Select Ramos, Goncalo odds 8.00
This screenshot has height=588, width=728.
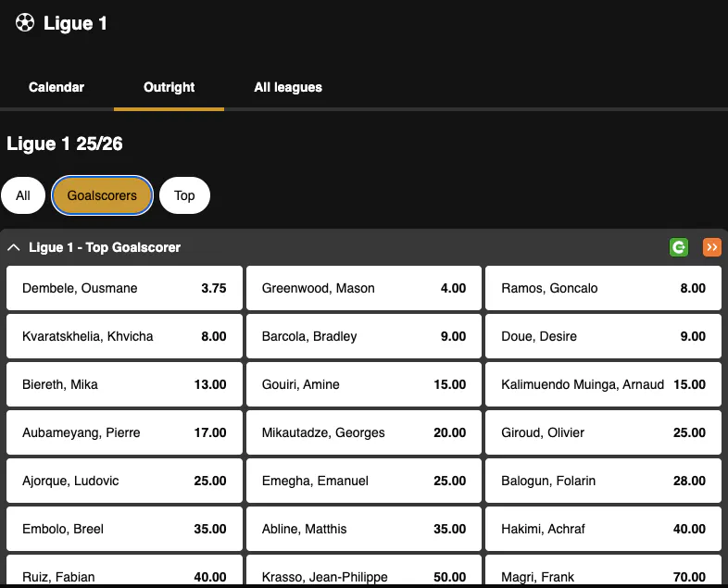(603, 288)
